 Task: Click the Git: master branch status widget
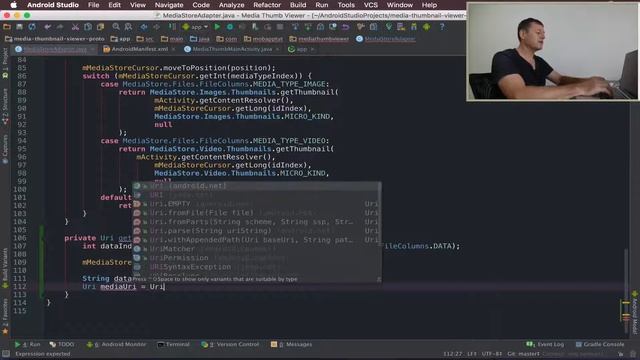pyautogui.click(x=524, y=354)
